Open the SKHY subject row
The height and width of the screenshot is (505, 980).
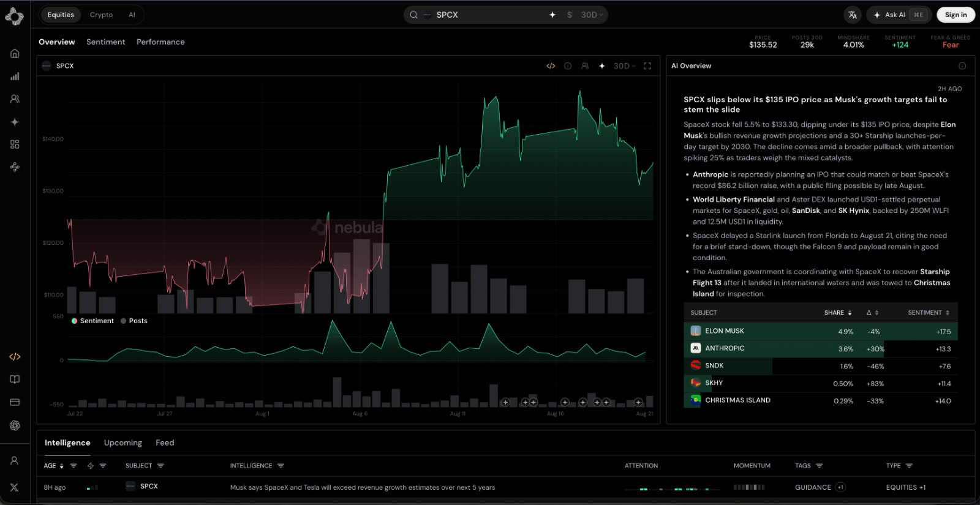820,383
